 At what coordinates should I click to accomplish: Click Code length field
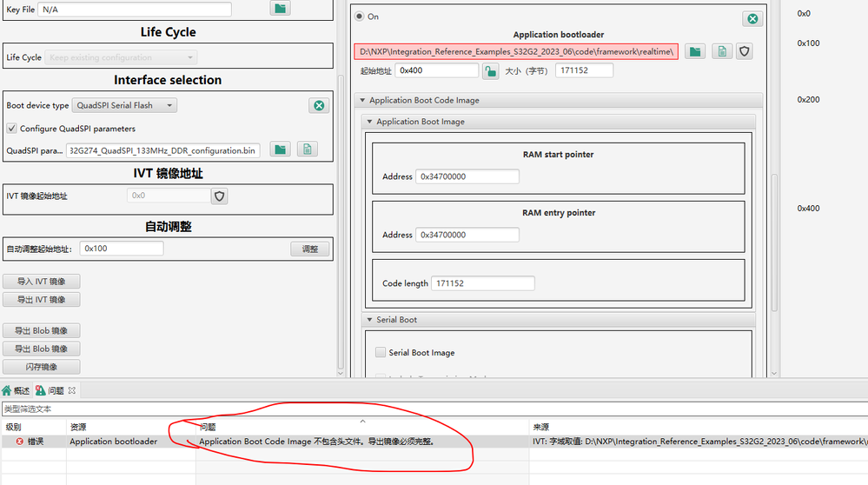click(483, 283)
